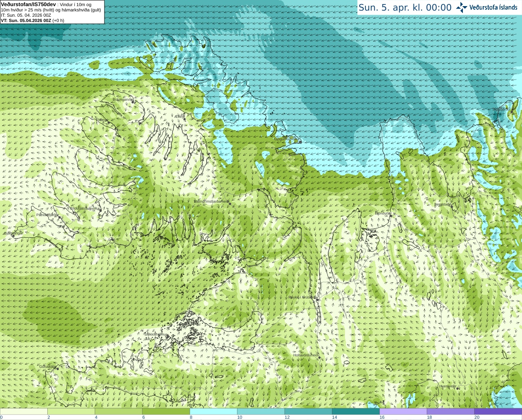The width and height of the screenshot is (522, 420).
Task: Click the Sun. 5. apr. kl. 00:00 timestamp
Action: pos(405,8)
